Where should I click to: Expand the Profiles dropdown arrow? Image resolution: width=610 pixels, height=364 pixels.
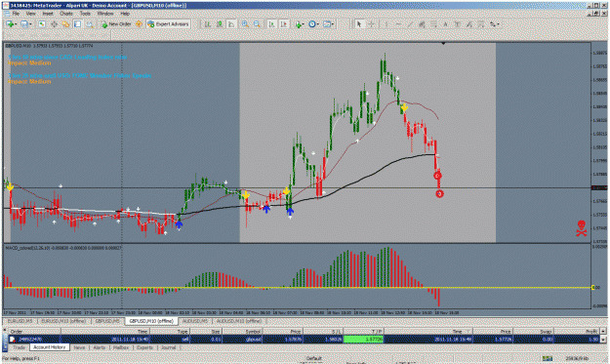point(30,24)
